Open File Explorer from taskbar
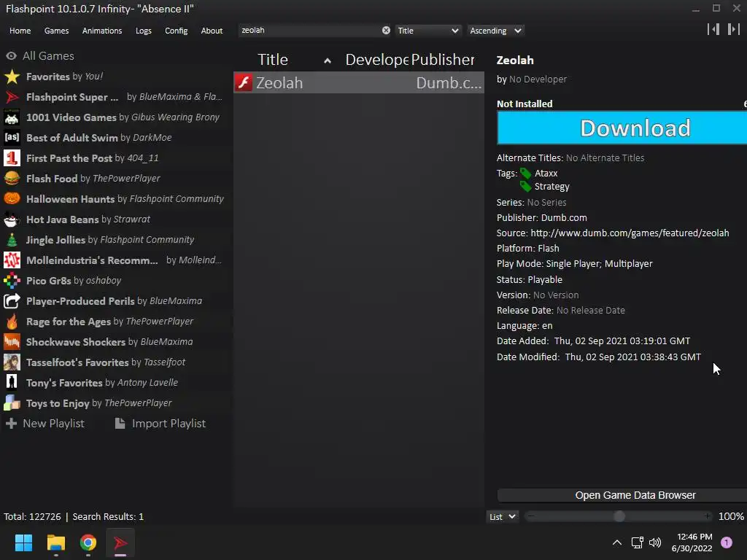This screenshot has height=560, width=747. click(x=55, y=542)
